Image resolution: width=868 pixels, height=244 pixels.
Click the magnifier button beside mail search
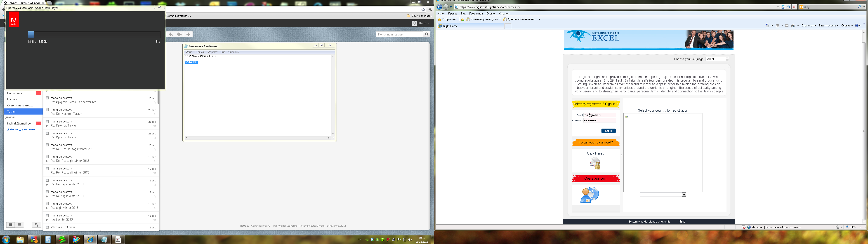[427, 34]
